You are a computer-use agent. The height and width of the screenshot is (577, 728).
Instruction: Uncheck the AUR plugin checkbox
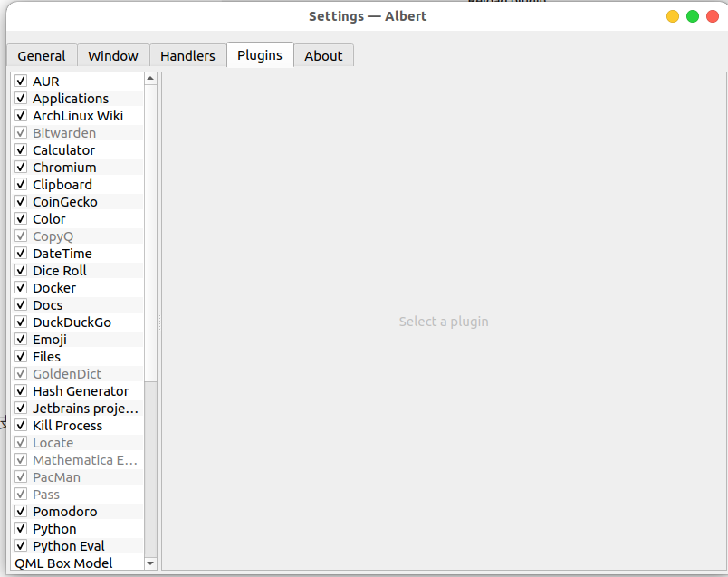tap(21, 81)
